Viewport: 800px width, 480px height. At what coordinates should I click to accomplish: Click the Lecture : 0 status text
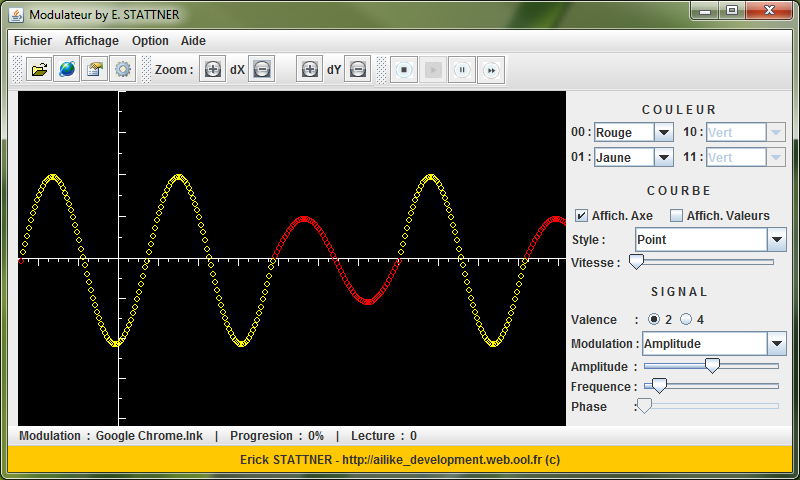coord(384,436)
